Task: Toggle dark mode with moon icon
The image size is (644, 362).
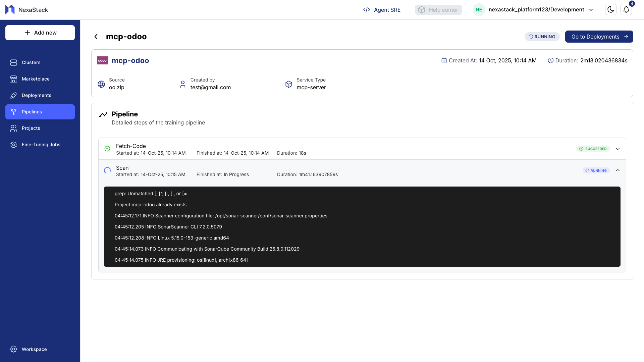Action: pyautogui.click(x=610, y=9)
